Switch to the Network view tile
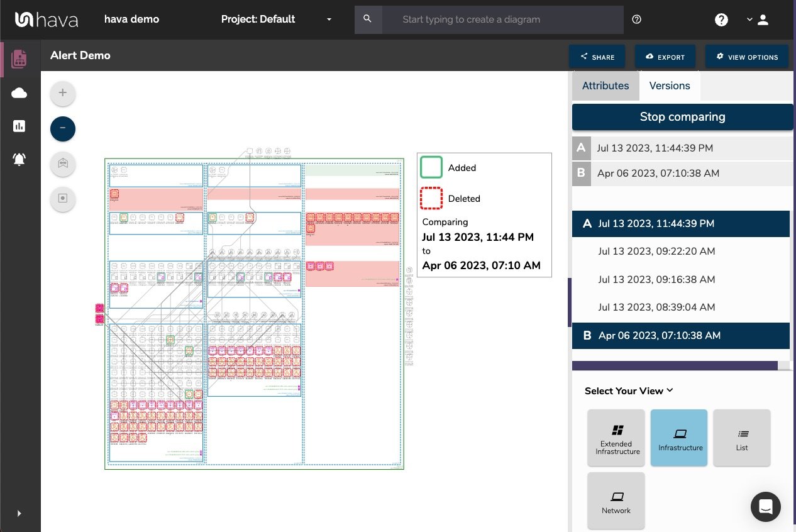Image resolution: width=796 pixels, height=532 pixels. (x=616, y=500)
